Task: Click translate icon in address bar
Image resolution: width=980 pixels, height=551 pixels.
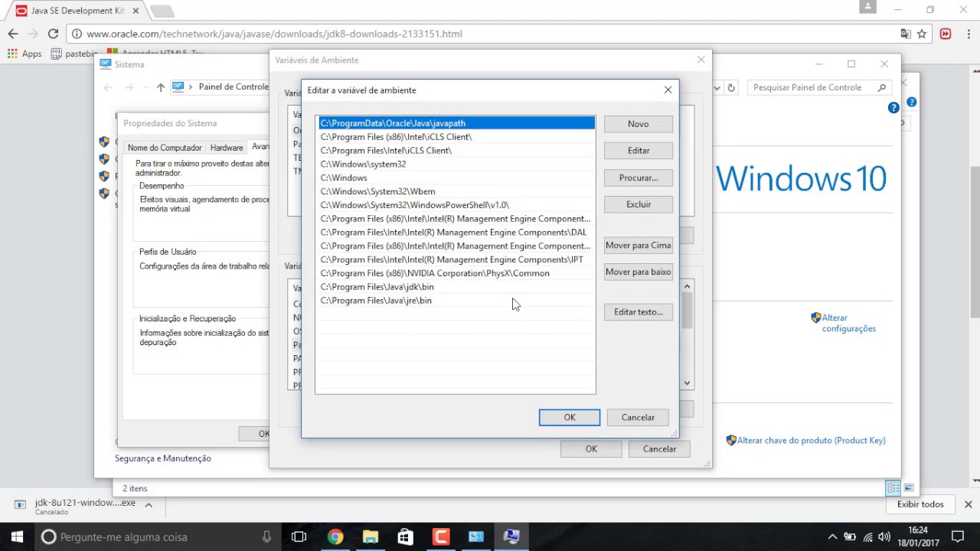Action: pos(906,34)
